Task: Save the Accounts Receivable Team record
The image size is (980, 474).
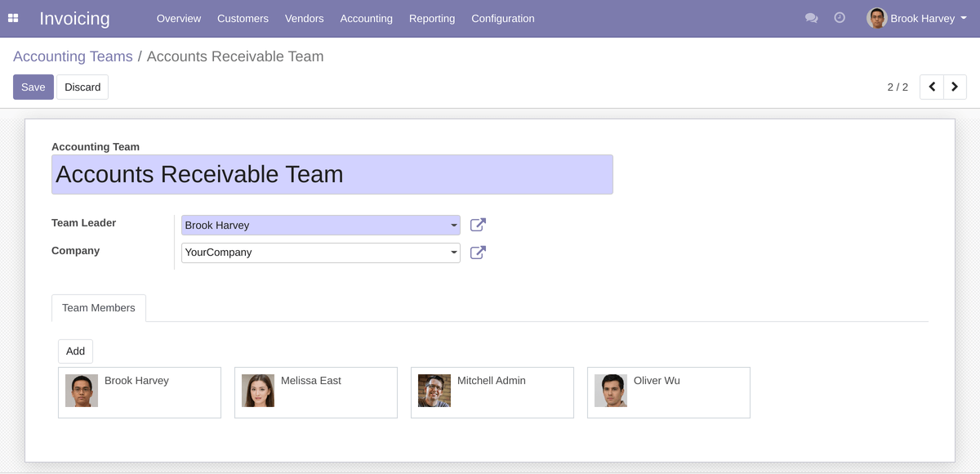Action: (x=33, y=87)
